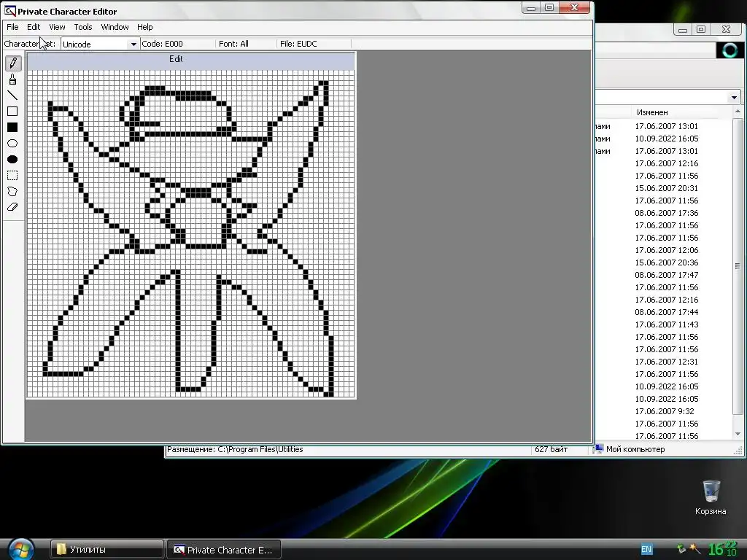Open the Tools menu
The image size is (747, 560).
pos(83,27)
